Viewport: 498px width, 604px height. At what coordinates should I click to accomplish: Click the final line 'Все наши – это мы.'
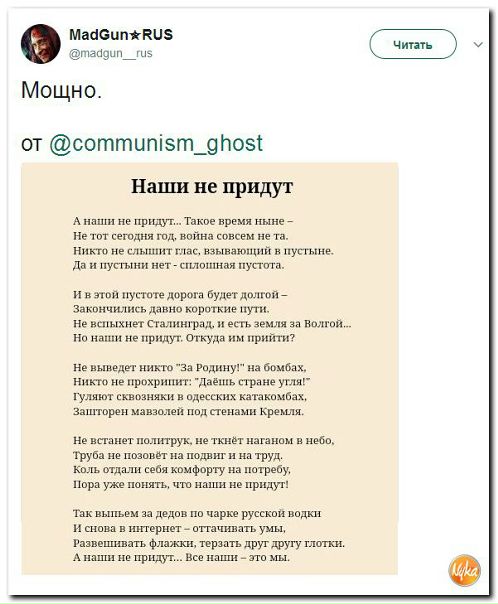(x=238, y=557)
